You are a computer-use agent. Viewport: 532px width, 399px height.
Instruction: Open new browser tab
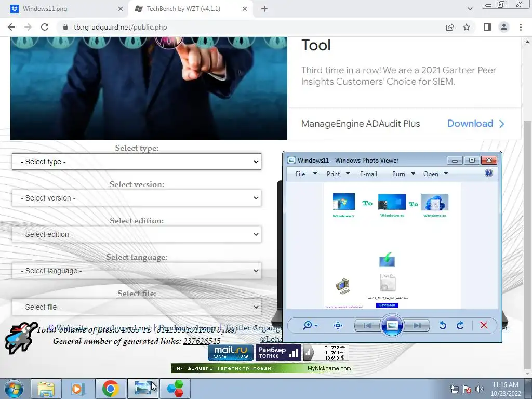264,9
